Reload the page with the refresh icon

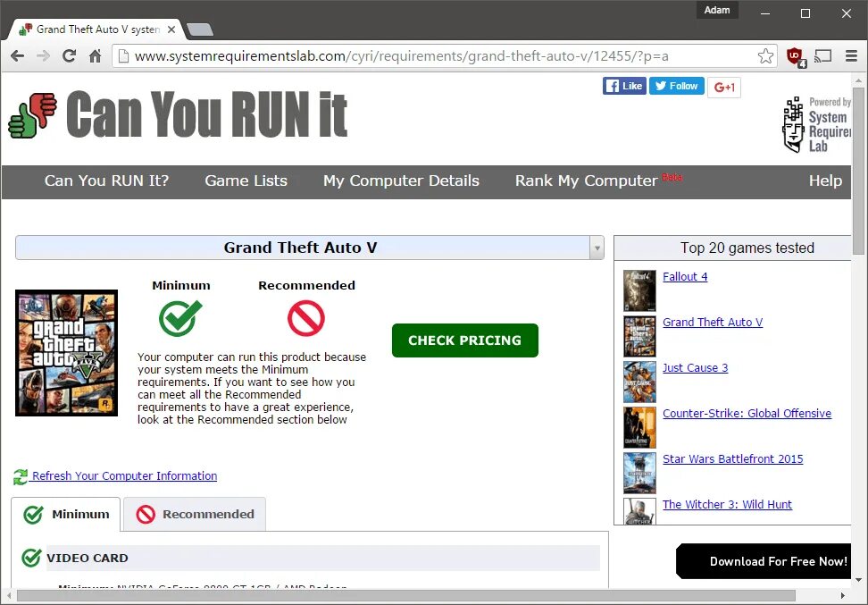(69, 56)
